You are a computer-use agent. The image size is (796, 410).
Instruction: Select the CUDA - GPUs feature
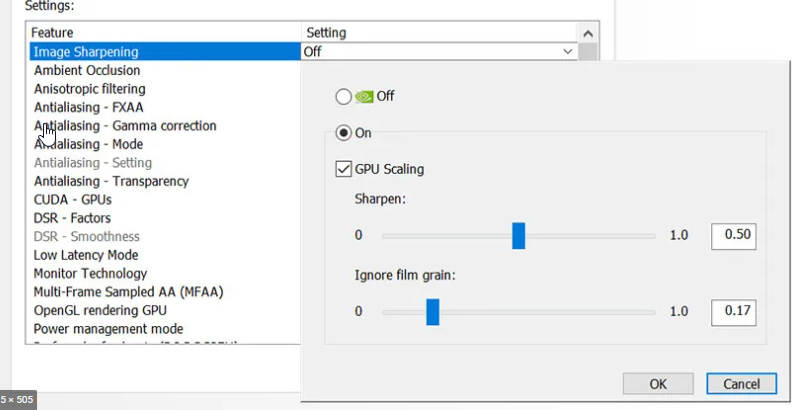click(73, 199)
